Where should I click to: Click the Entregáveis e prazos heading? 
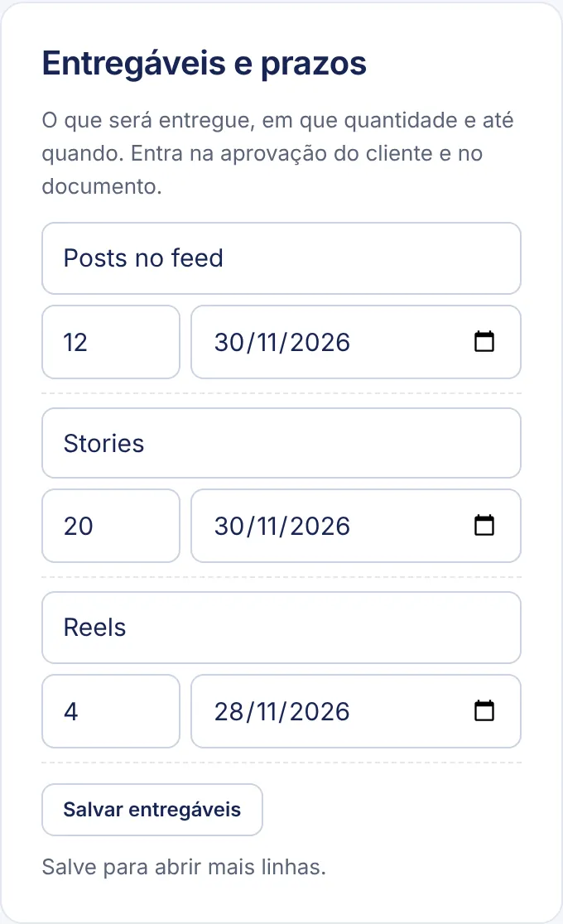click(x=204, y=64)
